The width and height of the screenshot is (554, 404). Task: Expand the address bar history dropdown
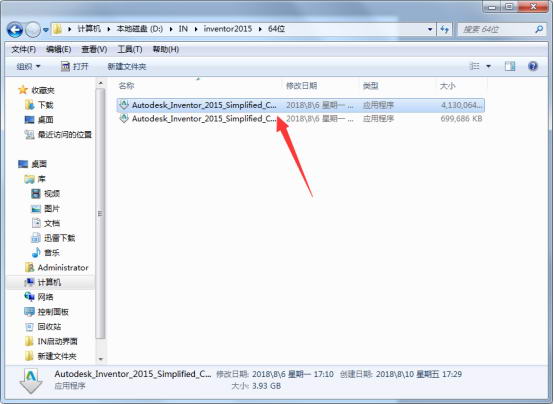[x=430, y=29]
